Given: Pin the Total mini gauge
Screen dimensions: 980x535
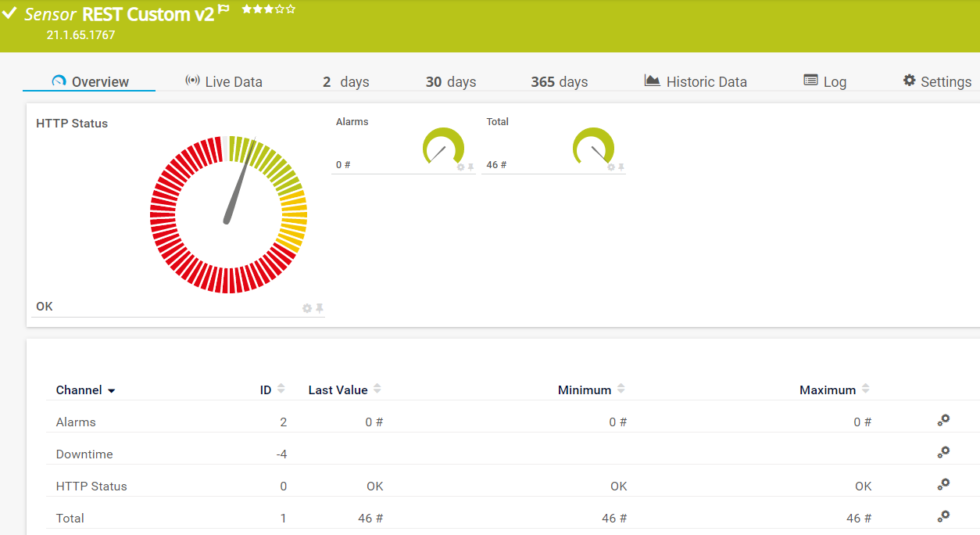Looking at the screenshot, I should coord(621,167).
